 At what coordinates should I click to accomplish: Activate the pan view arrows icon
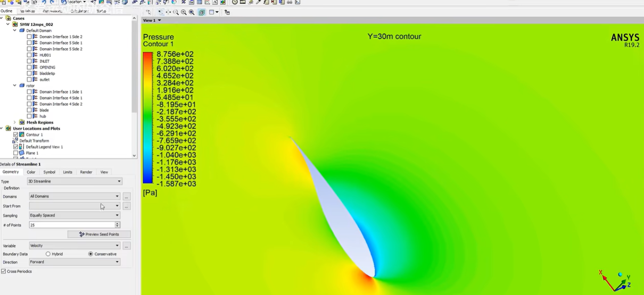(x=168, y=12)
